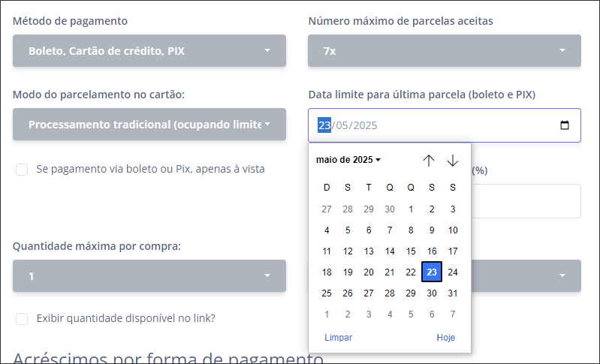Expand Modo do parcelamento no cartão dropdown
This screenshot has height=364, width=600.
[149, 125]
